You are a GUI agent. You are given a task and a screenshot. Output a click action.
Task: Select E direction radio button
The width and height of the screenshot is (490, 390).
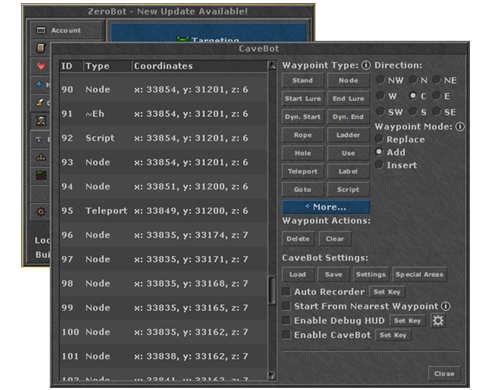point(436,96)
